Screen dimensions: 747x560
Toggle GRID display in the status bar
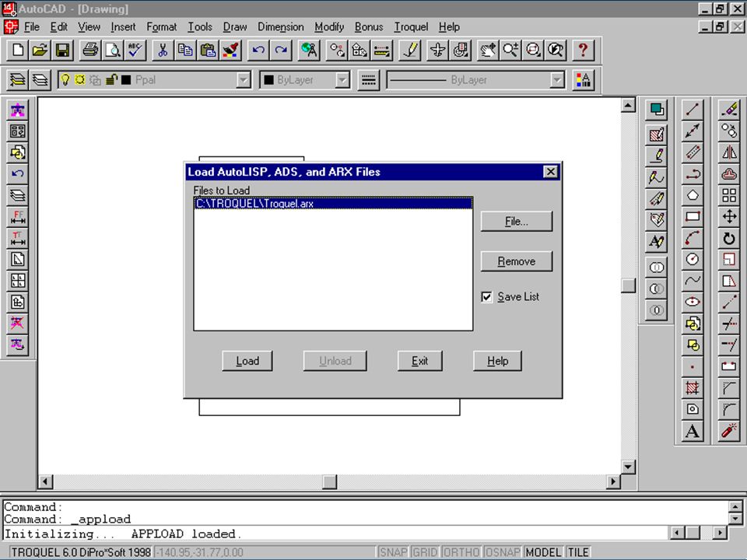(425, 552)
